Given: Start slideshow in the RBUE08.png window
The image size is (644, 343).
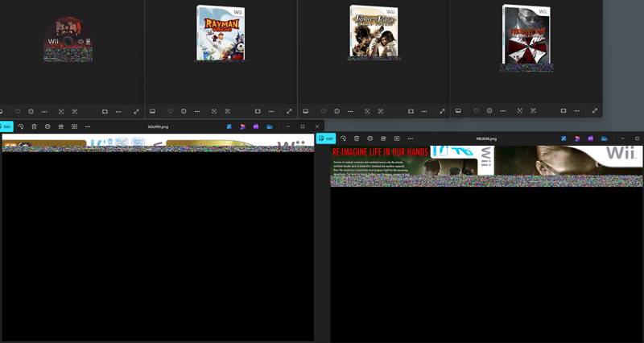Looking at the screenshot, I should point(397,138).
